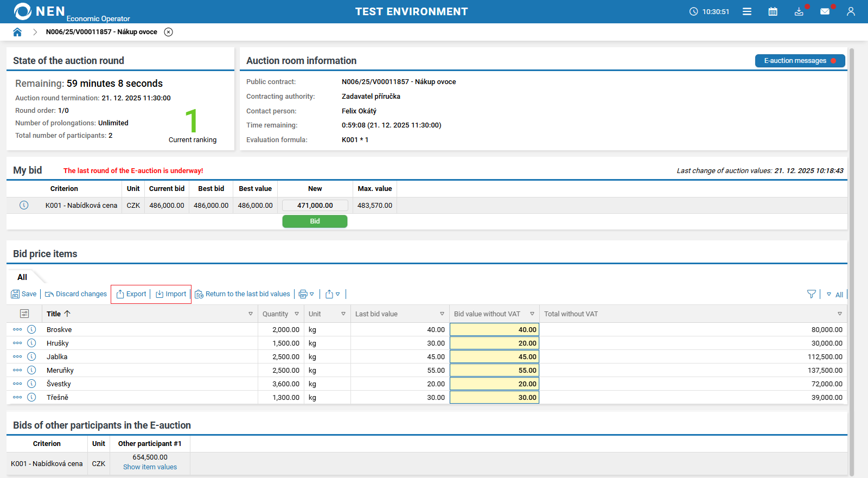Open the print dropdown arrow
The width and height of the screenshot is (868, 478).
pyautogui.click(x=312, y=294)
